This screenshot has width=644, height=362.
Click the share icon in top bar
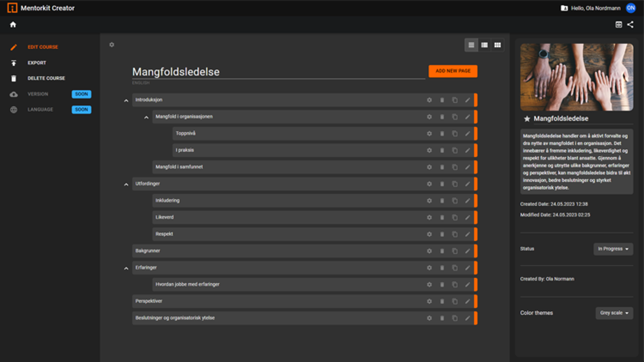click(x=630, y=25)
